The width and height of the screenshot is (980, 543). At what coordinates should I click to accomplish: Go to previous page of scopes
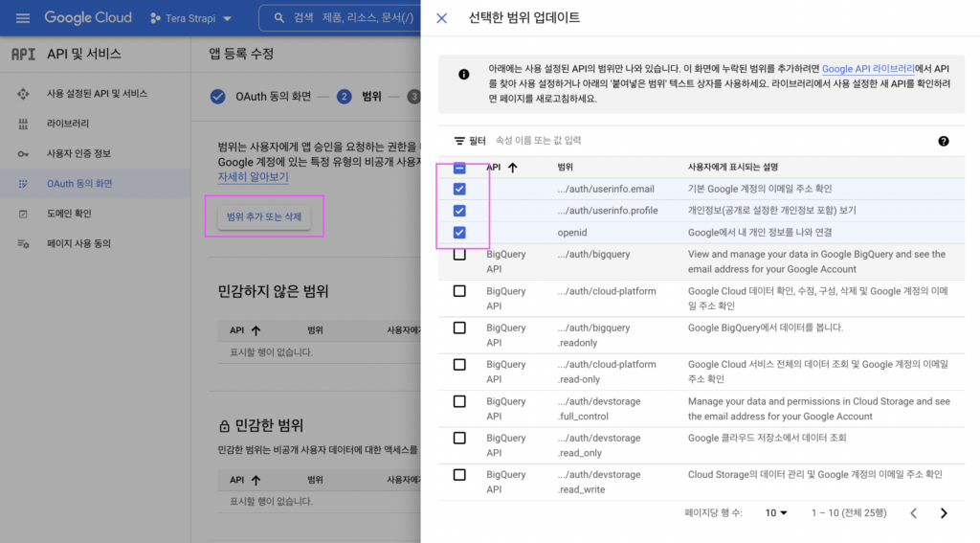913,513
